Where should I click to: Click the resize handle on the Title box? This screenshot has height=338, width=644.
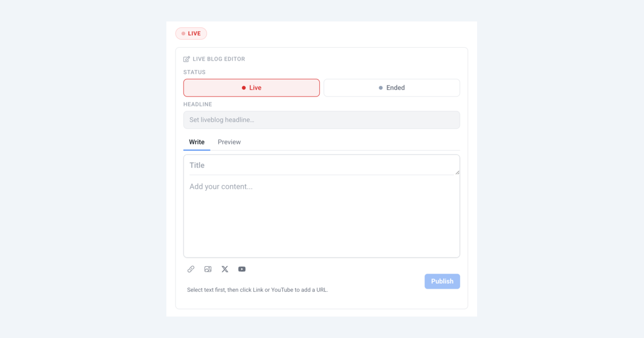click(x=457, y=172)
